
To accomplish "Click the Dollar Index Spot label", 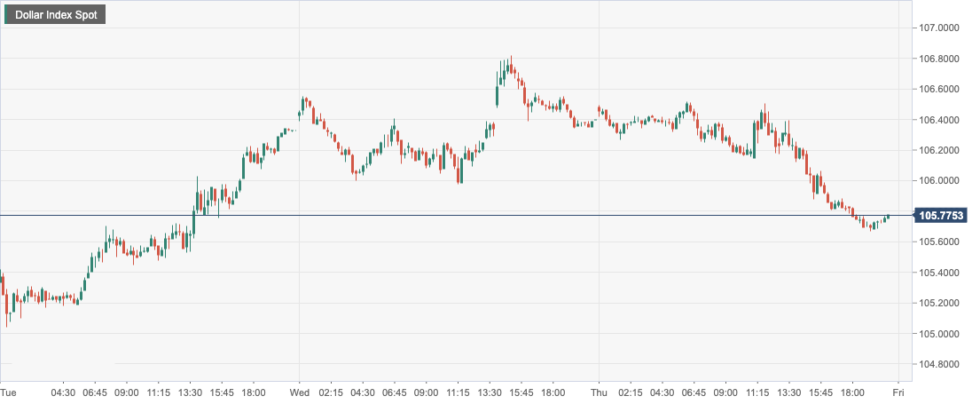I will (x=54, y=15).
